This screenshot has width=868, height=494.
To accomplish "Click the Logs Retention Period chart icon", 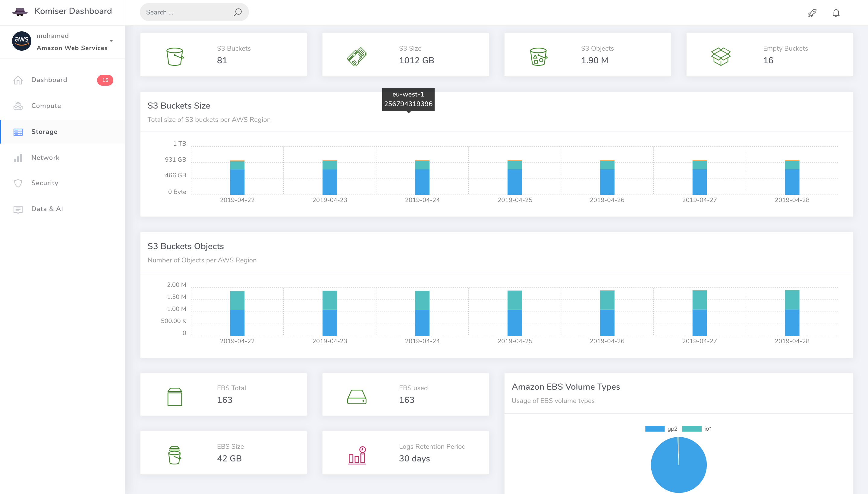I will tap(357, 455).
